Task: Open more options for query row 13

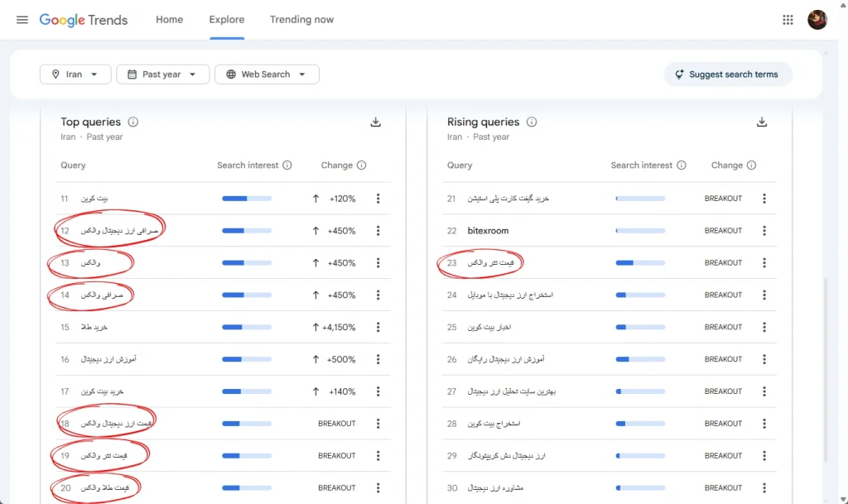Action: tap(378, 263)
